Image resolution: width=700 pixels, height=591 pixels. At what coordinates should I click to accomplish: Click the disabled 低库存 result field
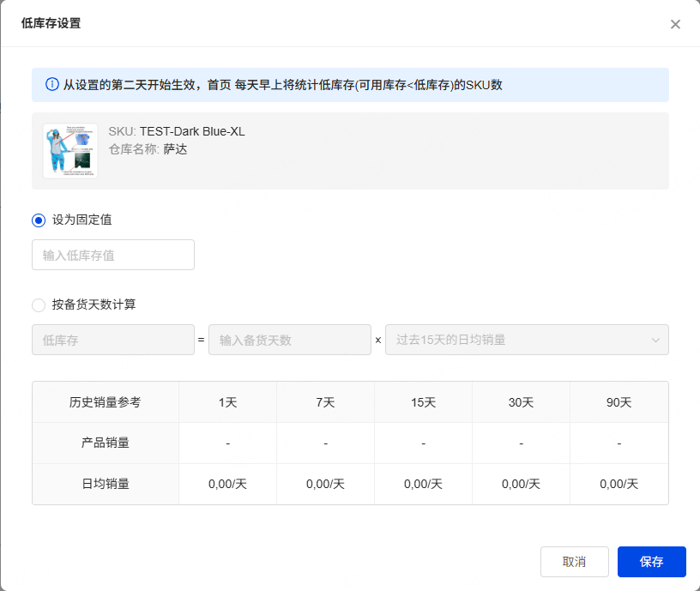[x=113, y=340]
